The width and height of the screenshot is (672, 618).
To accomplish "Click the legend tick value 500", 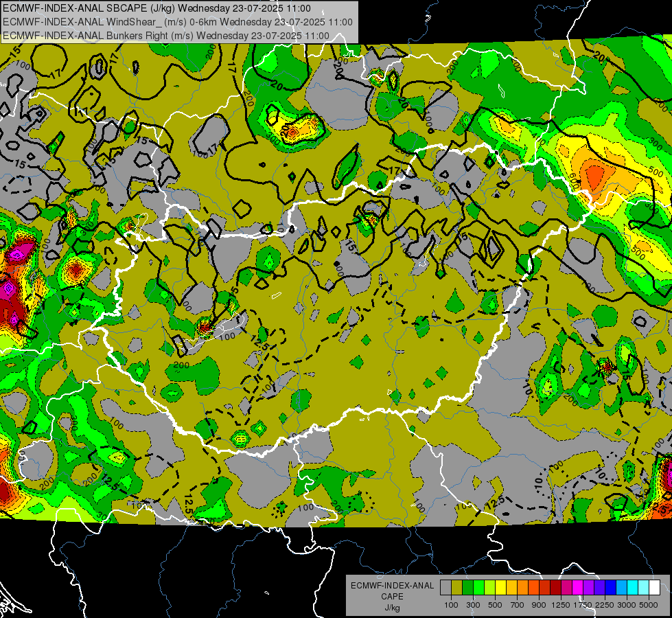I will tap(495, 605).
